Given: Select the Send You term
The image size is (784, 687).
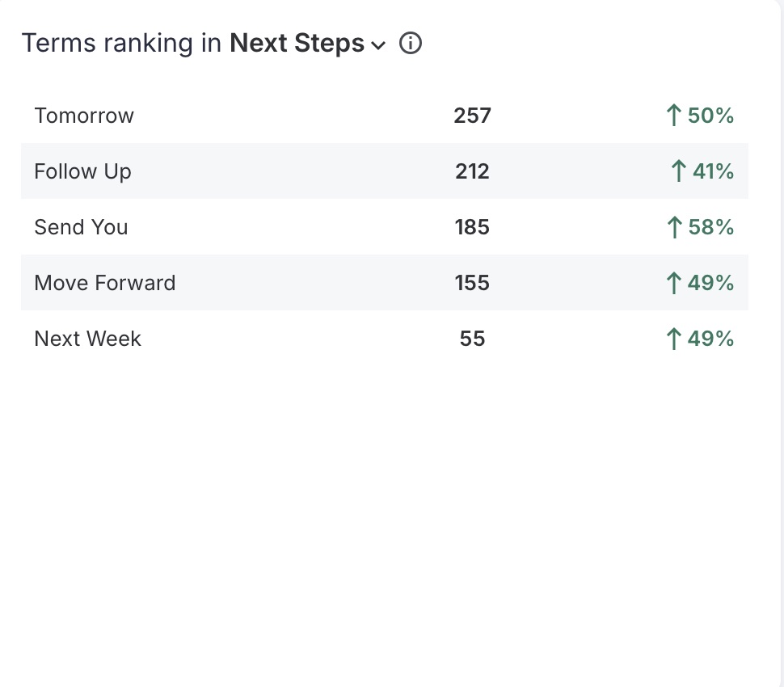Looking at the screenshot, I should (81, 227).
